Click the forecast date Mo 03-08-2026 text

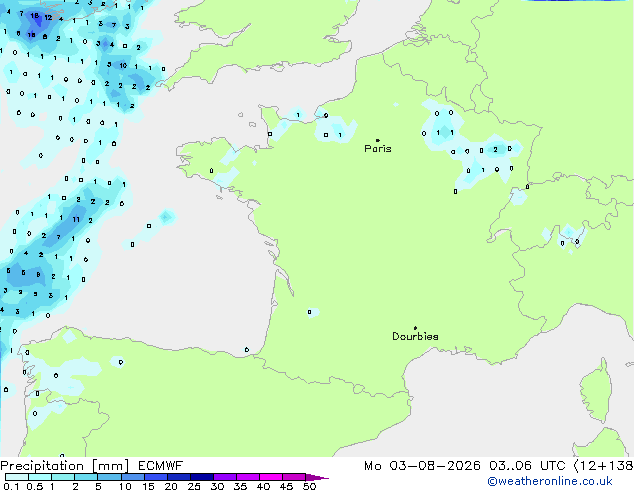tap(423, 466)
